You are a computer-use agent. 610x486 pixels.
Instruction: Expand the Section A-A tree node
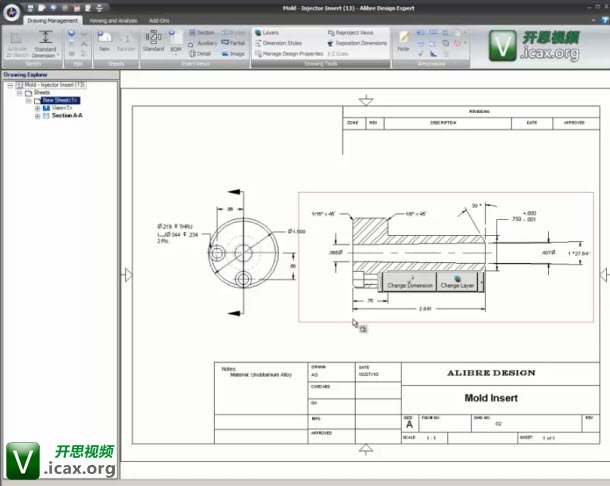coord(37,116)
